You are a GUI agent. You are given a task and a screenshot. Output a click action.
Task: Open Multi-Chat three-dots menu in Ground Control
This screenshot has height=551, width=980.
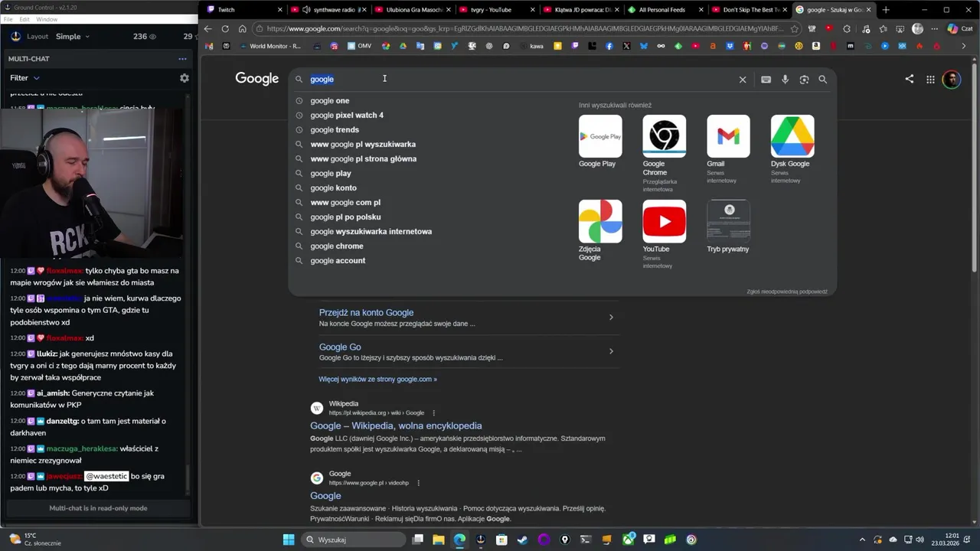182,59
